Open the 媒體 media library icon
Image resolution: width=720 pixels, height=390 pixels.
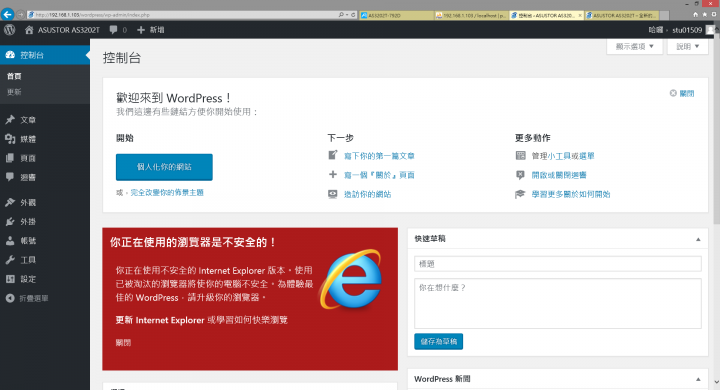10,139
